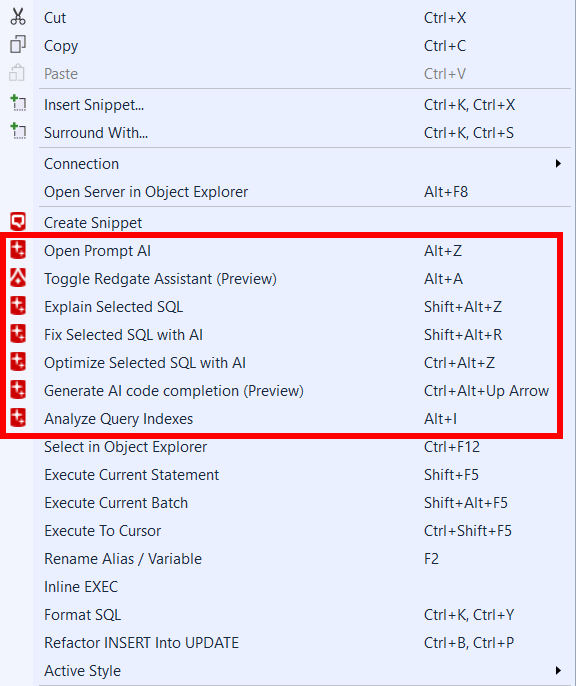Click the Surround With icon
Viewport: 576px width, 686px height.
pos(18,131)
